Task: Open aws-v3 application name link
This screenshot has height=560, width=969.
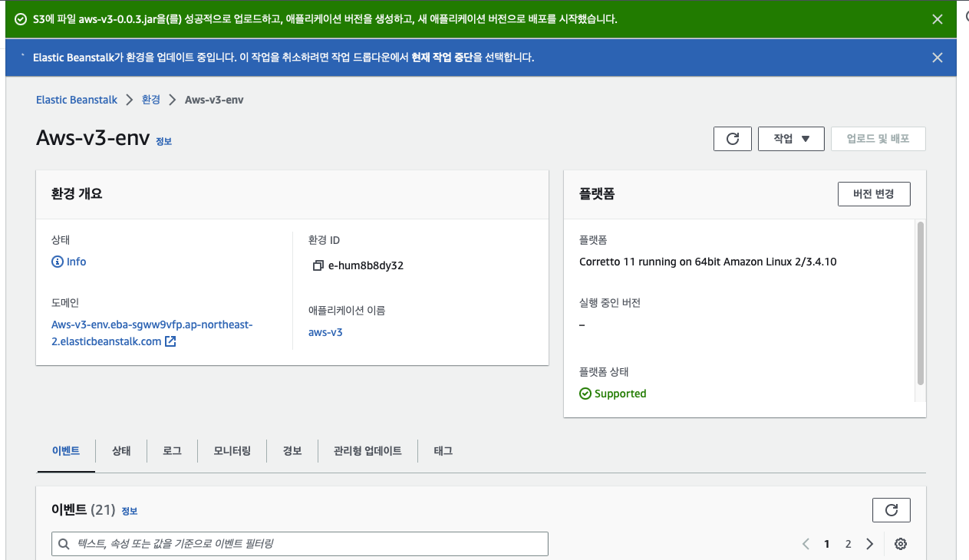Action: 325,332
